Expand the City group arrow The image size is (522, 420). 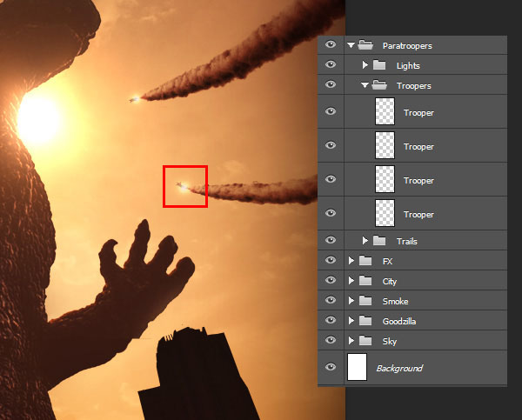tap(351, 280)
